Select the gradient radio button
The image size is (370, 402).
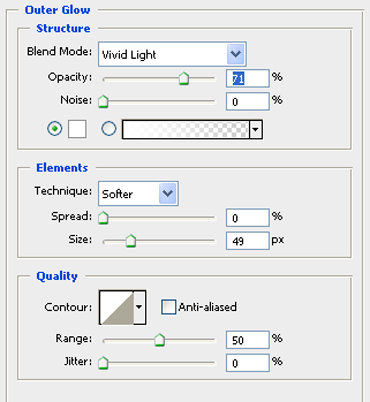(109, 129)
